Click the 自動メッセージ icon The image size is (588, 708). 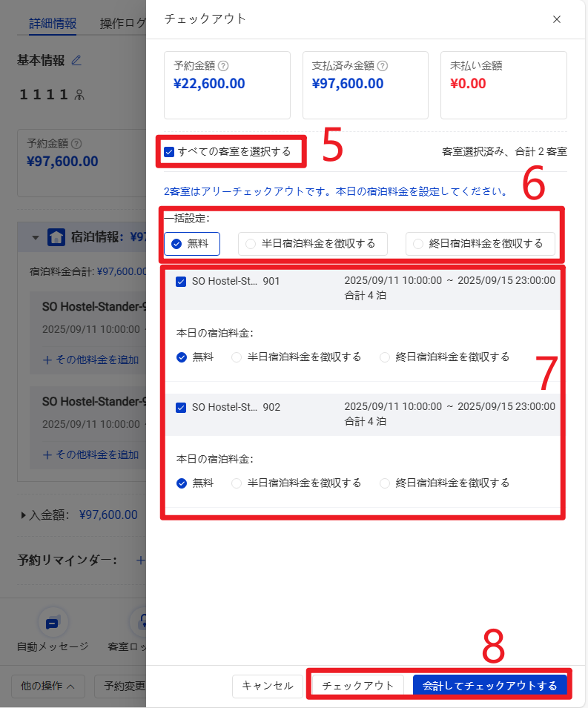point(53,623)
